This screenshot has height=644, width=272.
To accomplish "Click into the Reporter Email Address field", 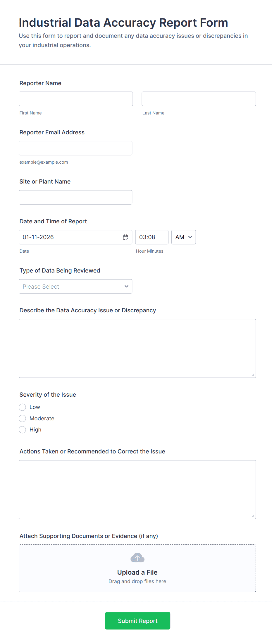I will (x=75, y=148).
